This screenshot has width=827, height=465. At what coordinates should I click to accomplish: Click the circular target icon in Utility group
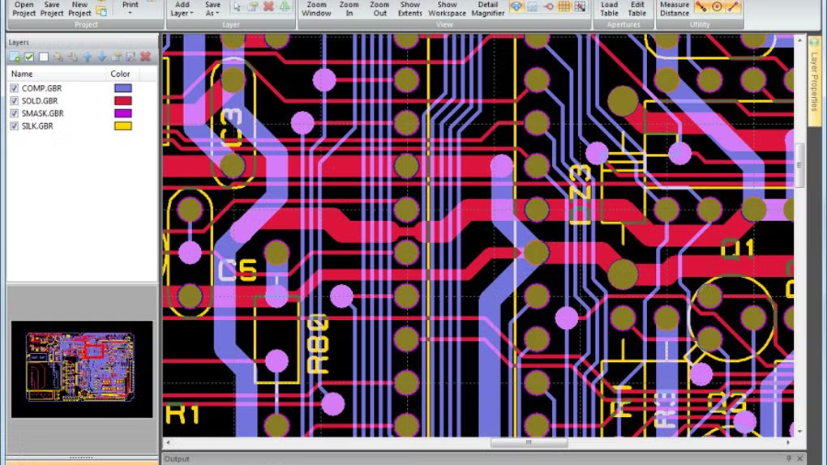pyautogui.click(x=717, y=7)
